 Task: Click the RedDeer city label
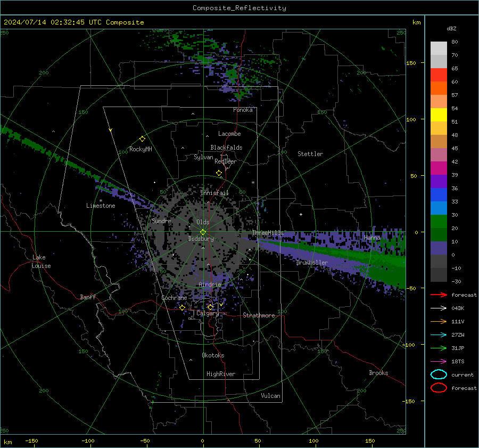point(226,161)
